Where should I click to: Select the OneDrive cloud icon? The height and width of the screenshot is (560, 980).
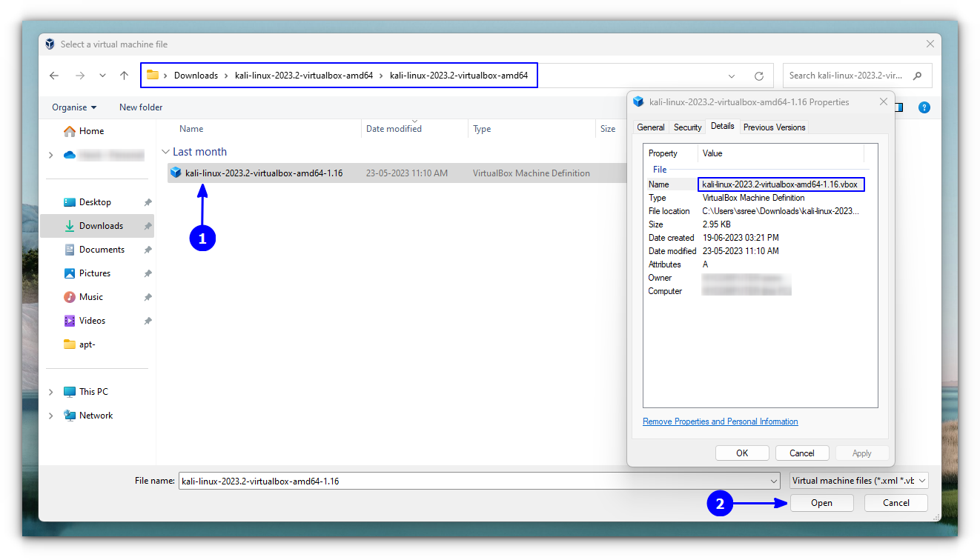coord(70,155)
